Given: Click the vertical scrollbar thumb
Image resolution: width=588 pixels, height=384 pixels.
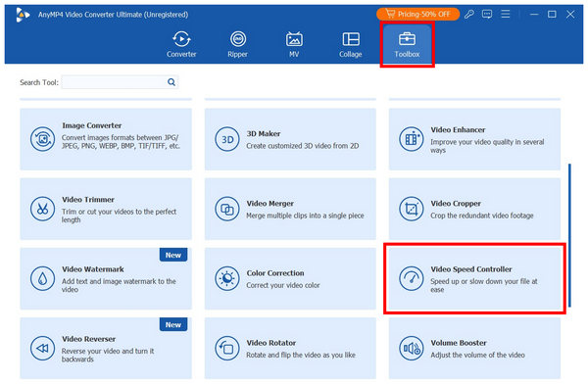Looking at the screenshot, I should tap(569, 235).
